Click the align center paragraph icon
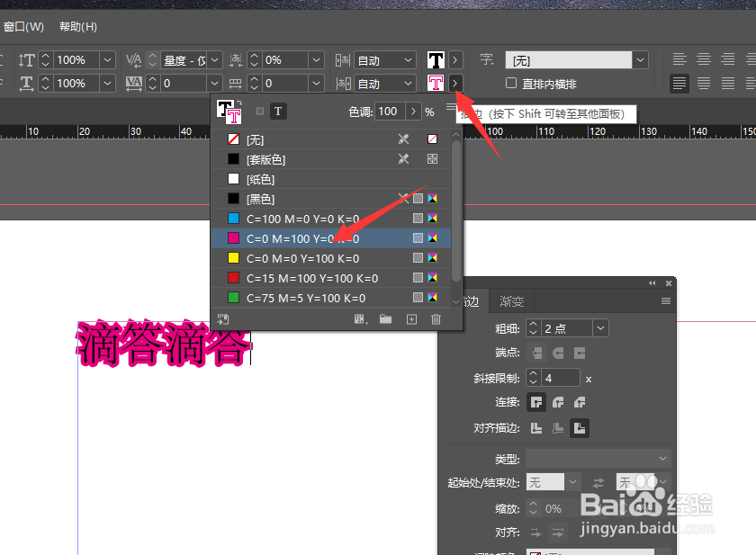 point(704,59)
